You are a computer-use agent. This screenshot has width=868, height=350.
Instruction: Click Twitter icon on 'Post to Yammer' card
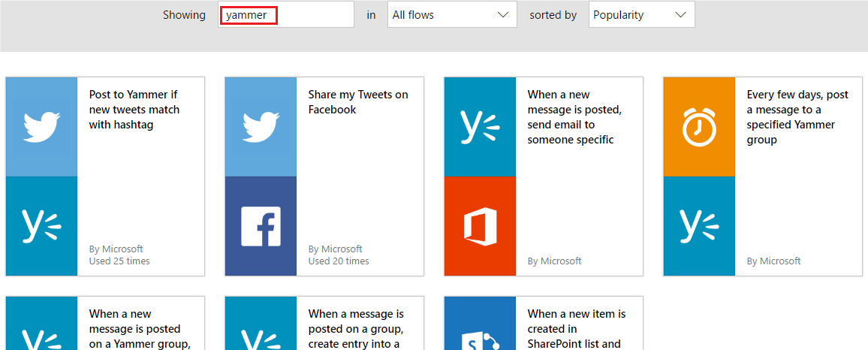point(41,126)
